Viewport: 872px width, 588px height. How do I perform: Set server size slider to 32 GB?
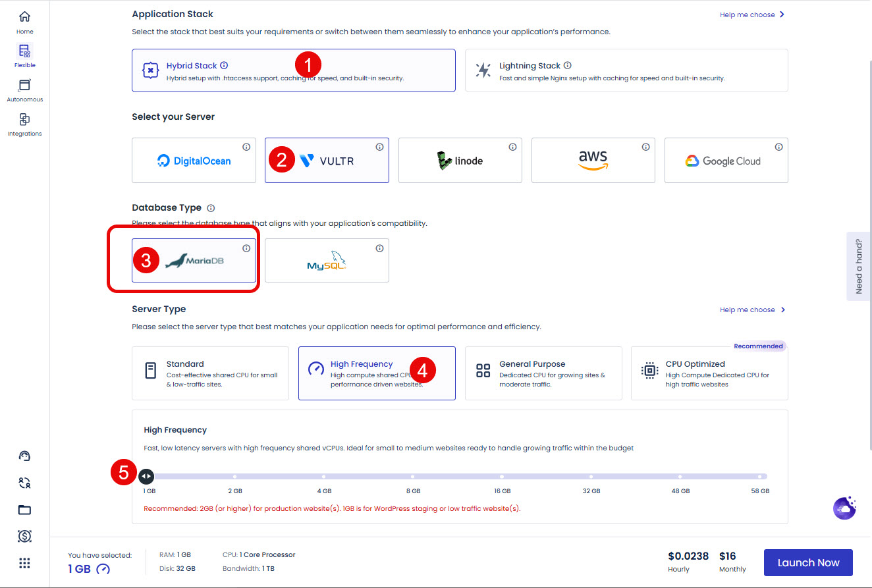591,476
